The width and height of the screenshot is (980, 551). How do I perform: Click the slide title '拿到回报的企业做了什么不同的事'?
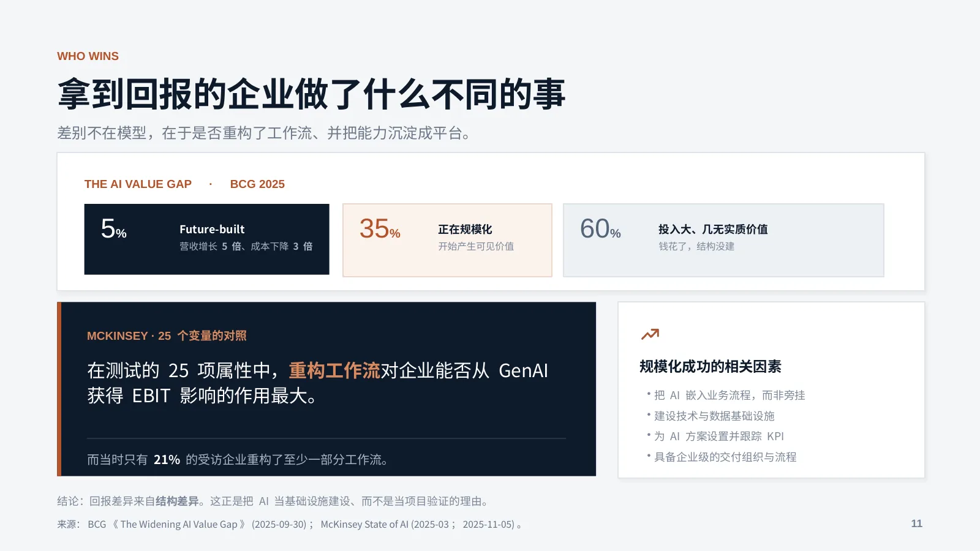coord(311,94)
